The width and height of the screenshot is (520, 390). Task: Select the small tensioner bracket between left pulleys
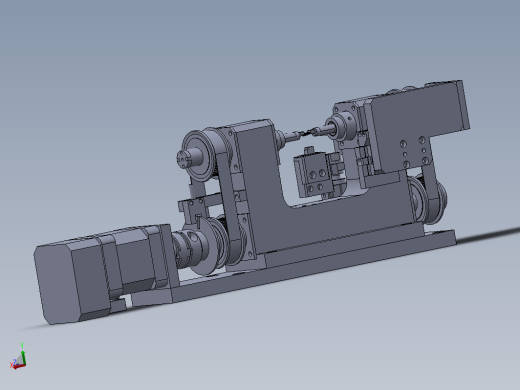coord(192,209)
